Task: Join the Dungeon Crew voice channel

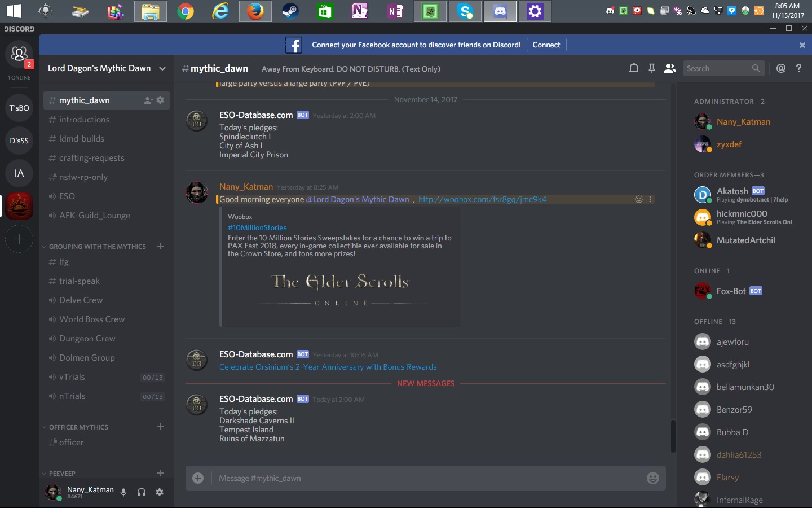Action: (x=107, y=339)
